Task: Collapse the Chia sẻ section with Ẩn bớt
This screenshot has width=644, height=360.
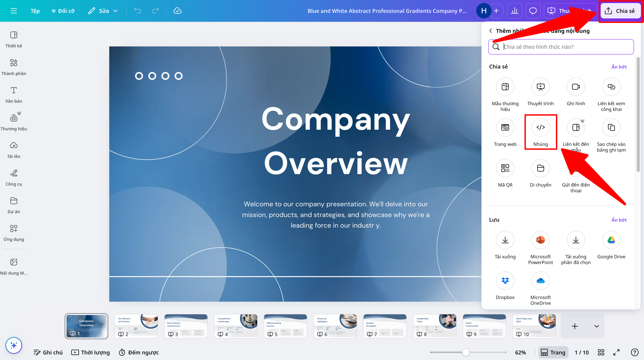Action: 619,67
